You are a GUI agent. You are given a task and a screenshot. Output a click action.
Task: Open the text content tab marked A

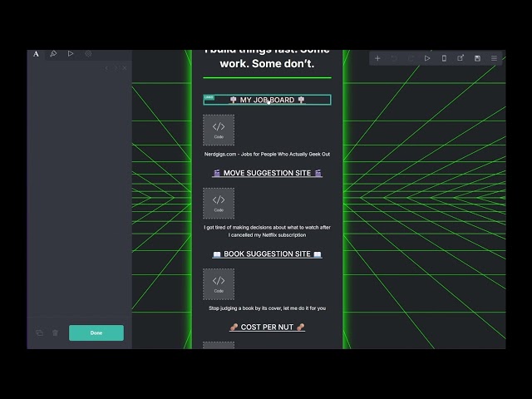[x=36, y=54]
